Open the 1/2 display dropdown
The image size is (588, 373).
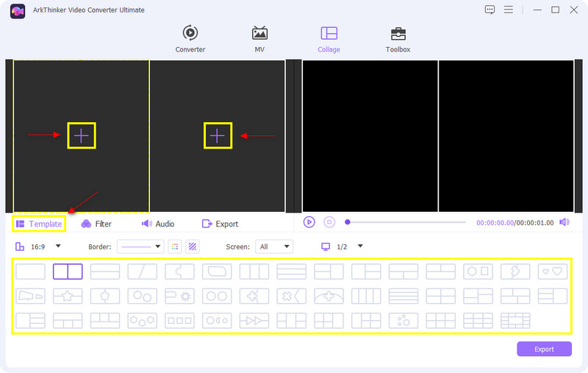coord(360,246)
